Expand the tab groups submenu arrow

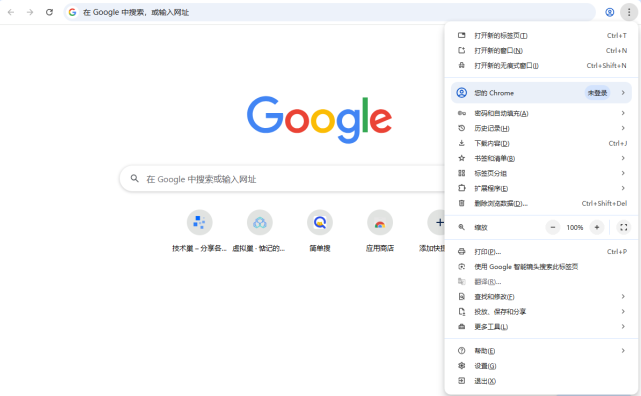[x=623, y=173]
